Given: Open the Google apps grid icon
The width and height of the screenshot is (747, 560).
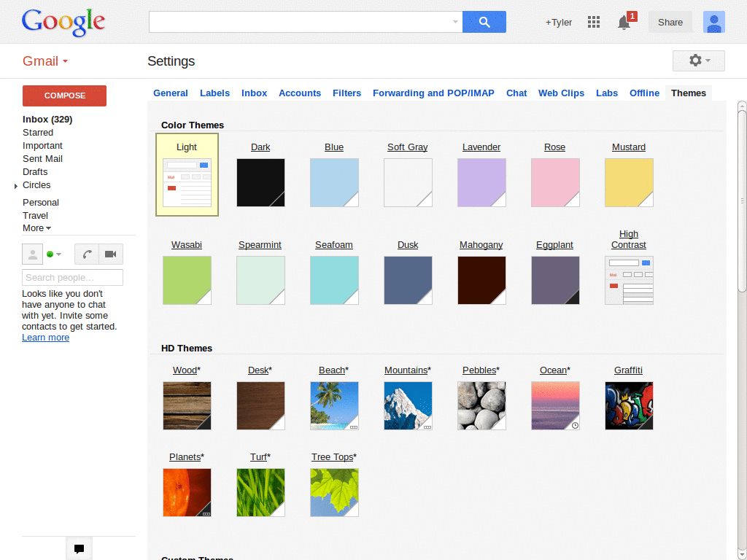Looking at the screenshot, I should 594,22.
